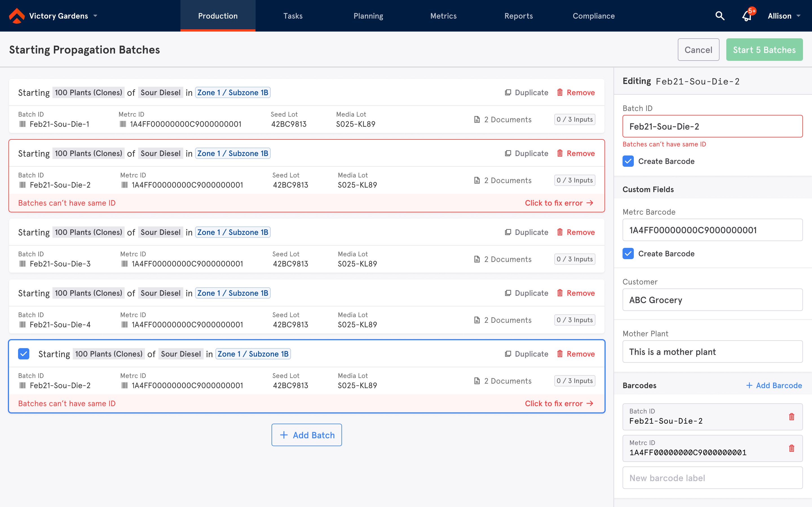Remove the Feb21-Sou-Die-1 batch
This screenshot has width=812, height=507.
pyautogui.click(x=575, y=93)
